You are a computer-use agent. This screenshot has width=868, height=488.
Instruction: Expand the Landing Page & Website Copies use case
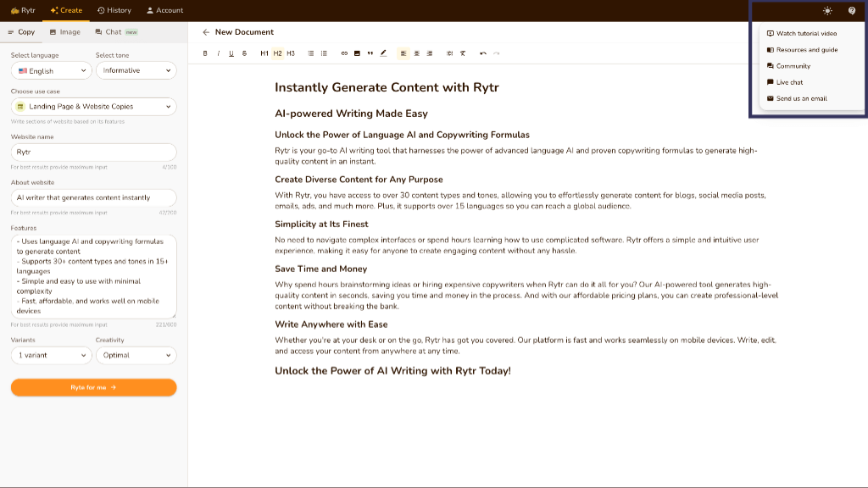[x=93, y=107]
